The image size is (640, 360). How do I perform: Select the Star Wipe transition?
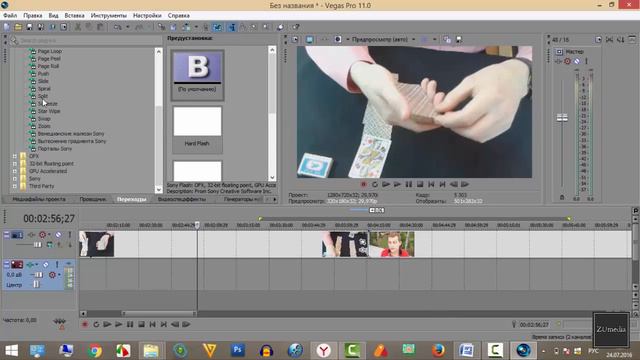tap(49, 111)
